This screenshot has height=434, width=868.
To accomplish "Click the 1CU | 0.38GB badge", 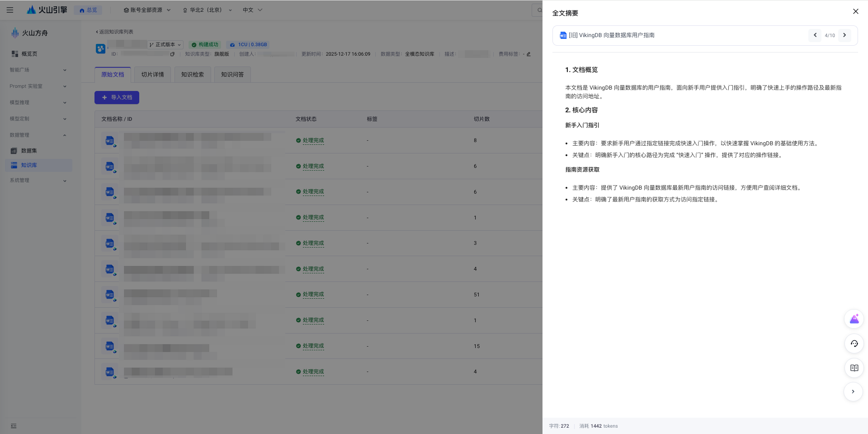I will point(249,44).
